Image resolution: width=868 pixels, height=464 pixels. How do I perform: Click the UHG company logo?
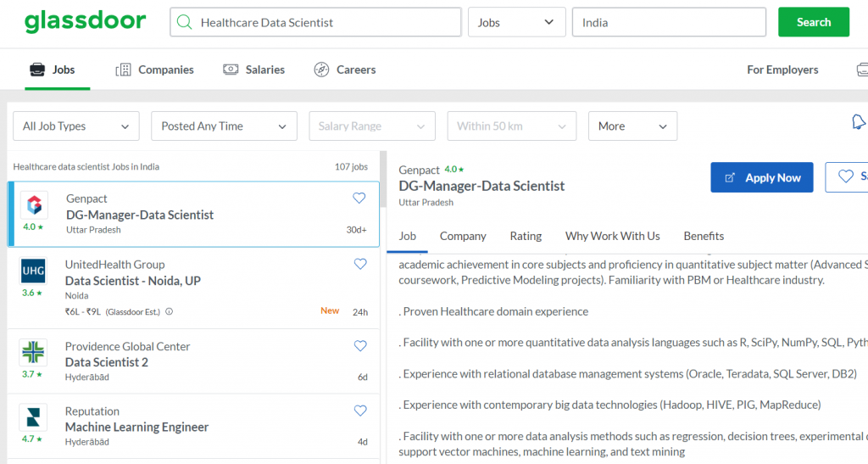click(33, 271)
